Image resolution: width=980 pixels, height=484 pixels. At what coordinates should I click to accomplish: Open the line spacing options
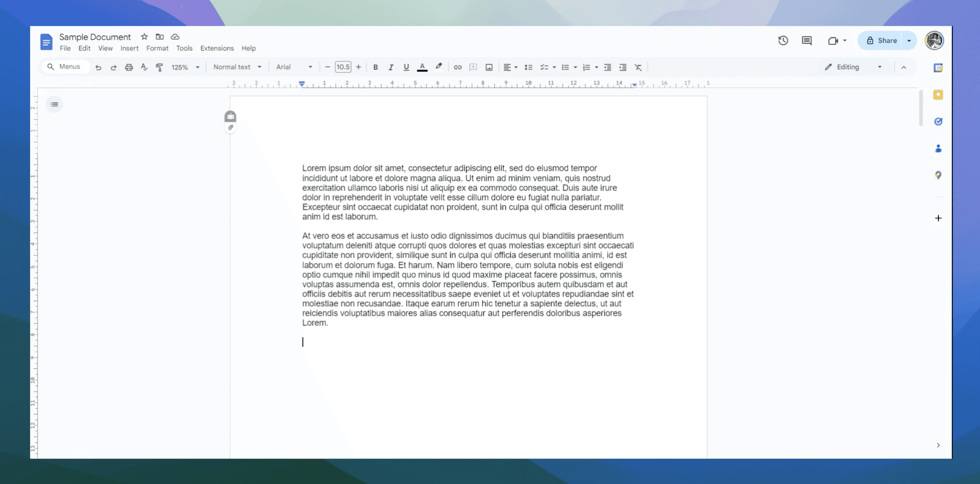click(528, 67)
